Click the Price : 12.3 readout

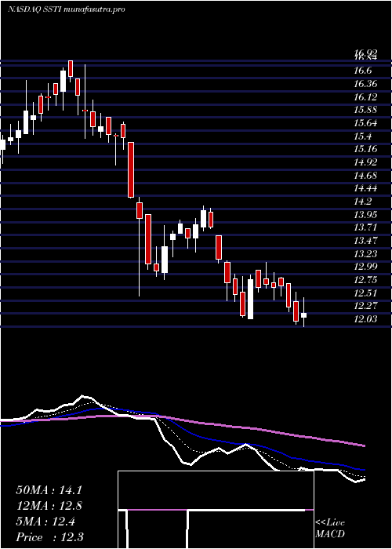click(x=50, y=537)
